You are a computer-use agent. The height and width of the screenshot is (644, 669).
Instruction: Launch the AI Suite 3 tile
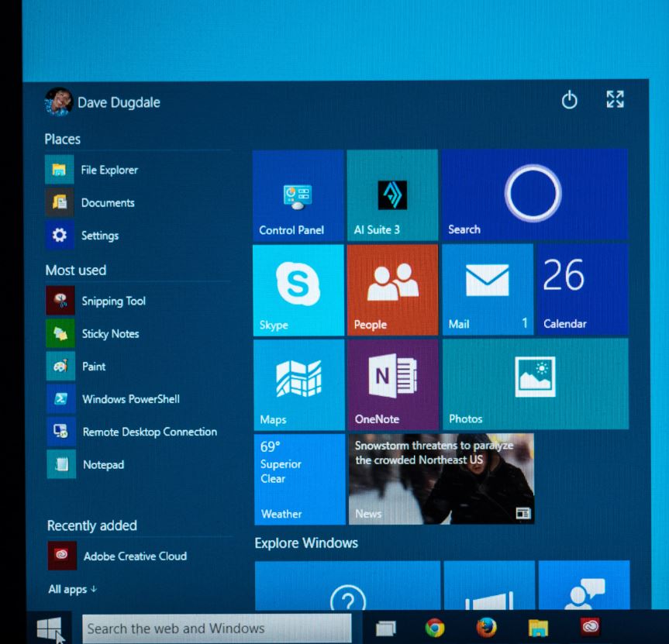click(392, 195)
